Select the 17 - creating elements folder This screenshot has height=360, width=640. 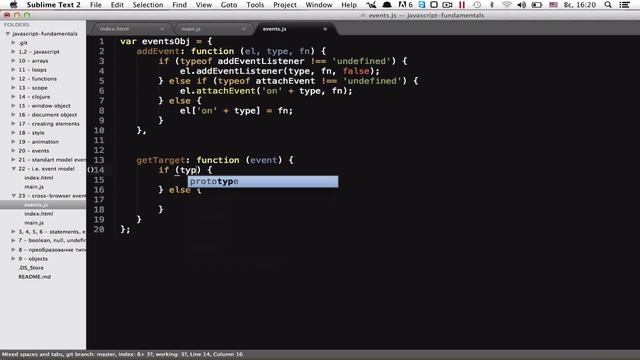tap(49, 124)
